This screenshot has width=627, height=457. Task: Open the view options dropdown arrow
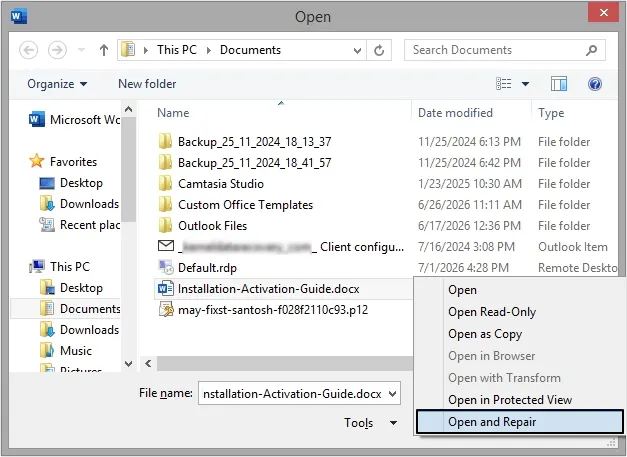[525, 84]
